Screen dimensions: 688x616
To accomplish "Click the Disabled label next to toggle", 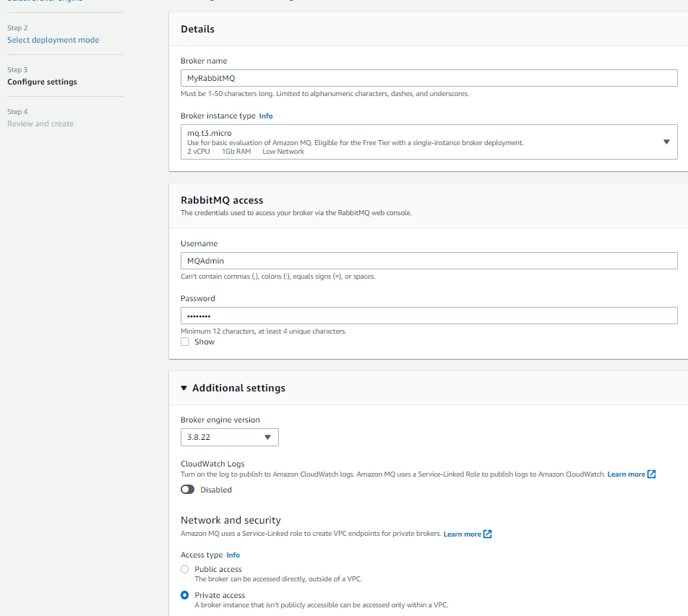I will (x=216, y=490).
